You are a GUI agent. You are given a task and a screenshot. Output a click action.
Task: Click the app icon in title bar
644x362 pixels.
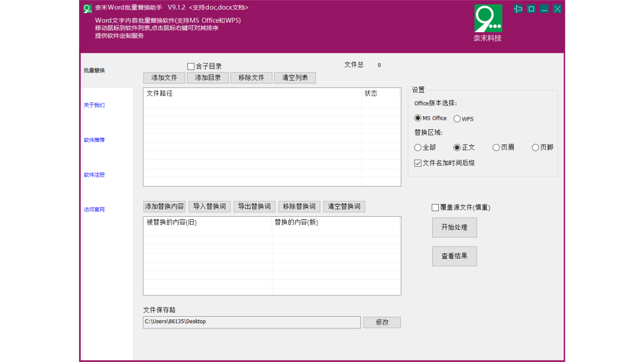tap(88, 8)
